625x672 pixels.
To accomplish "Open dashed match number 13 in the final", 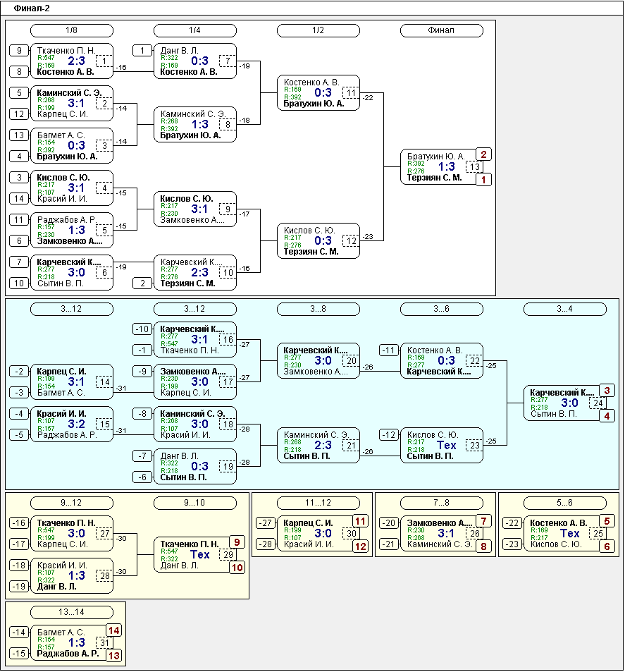I will point(476,167).
